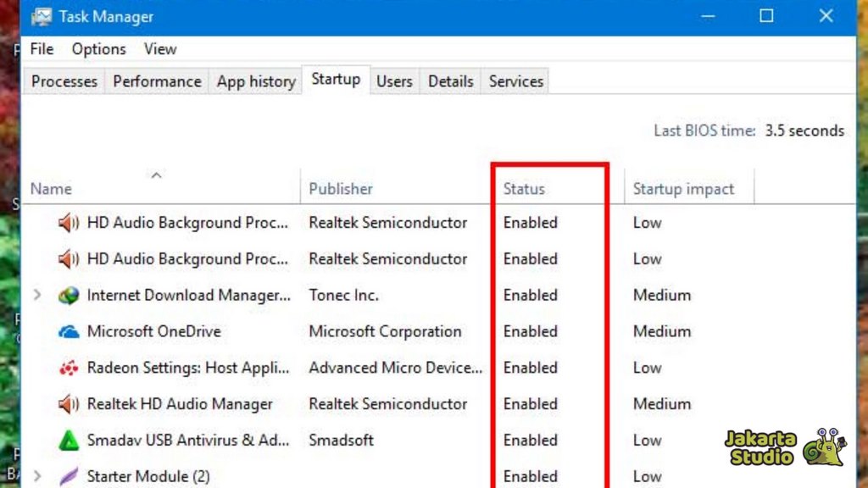
Task: Click the Internet Download Manager globe icon
Action: pyautogui.click(x=69, y=296)
